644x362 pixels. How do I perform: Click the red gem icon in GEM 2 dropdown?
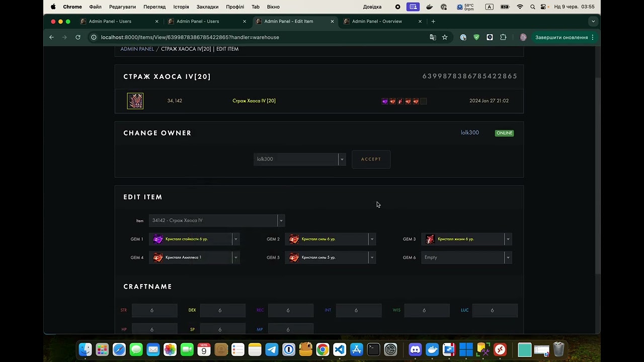(x=294, y=239)
